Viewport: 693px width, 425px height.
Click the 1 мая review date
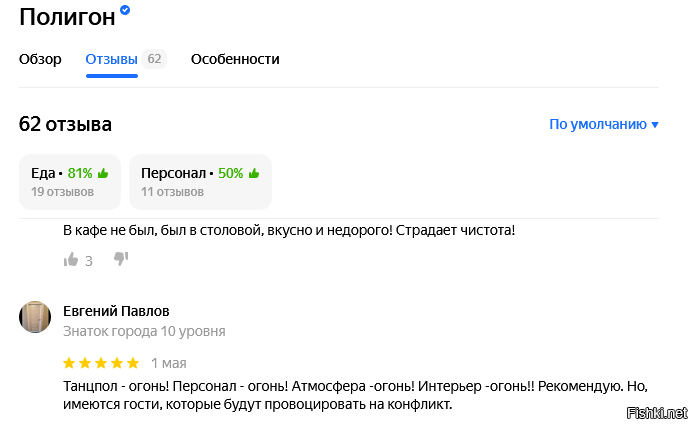[x=169, y=363]
